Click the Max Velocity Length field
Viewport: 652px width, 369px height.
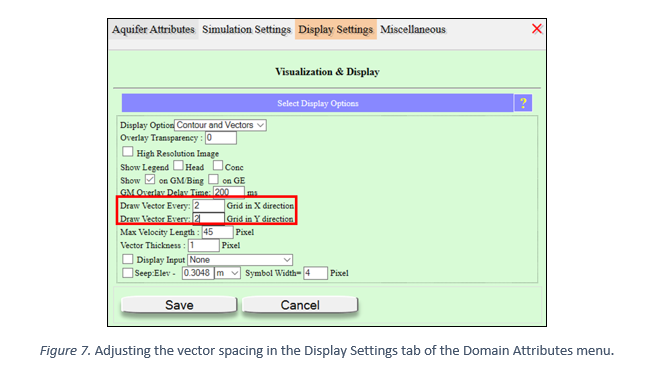(217, 232)
